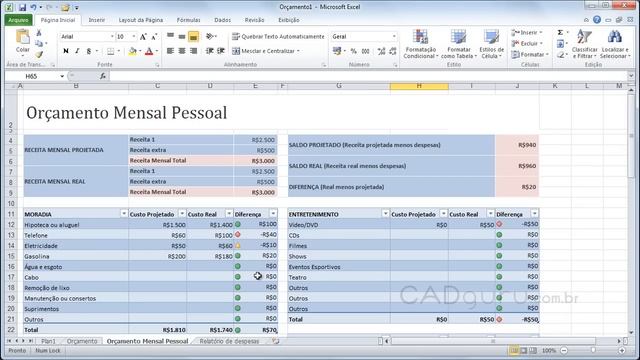Open Formatar como Tabela gallery
Viewport: 640px width, 360px height.
(458, 44)
